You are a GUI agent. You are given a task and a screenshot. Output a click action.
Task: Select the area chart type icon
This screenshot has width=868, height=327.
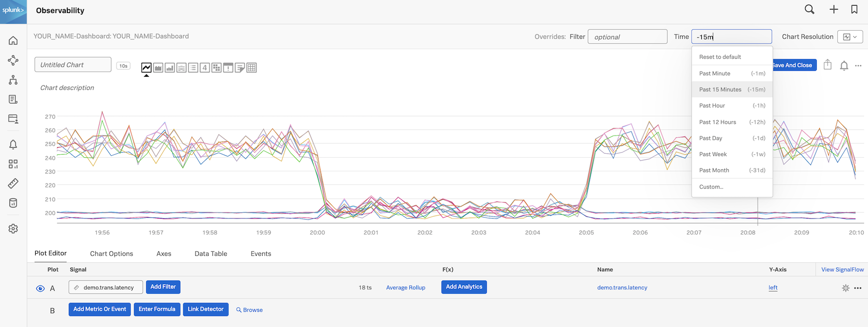tap(158, 68)
